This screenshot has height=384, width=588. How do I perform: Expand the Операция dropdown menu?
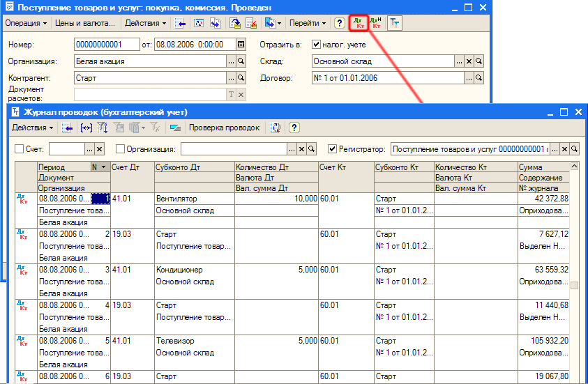(26, 23)
